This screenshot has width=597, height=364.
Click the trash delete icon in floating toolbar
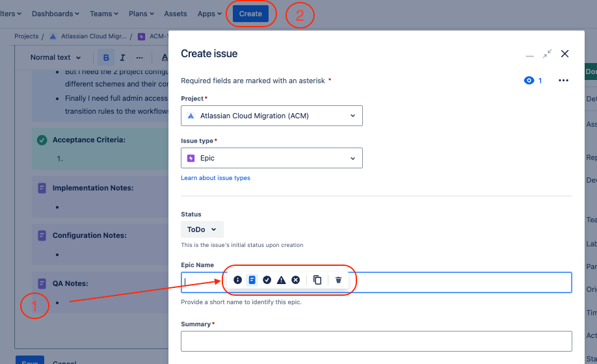point(338,280)
